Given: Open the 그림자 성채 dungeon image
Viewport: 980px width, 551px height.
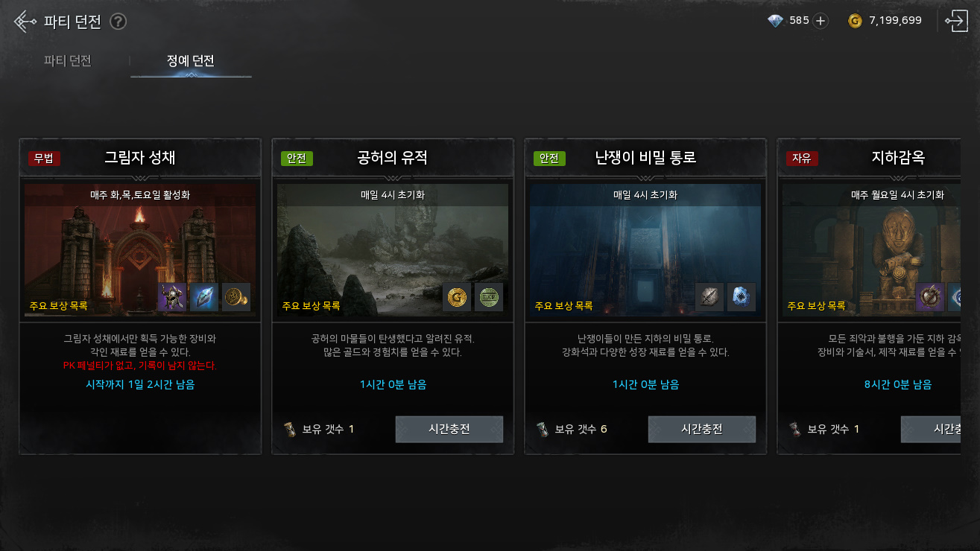Looking at the screenshot, I should [140, 250].
